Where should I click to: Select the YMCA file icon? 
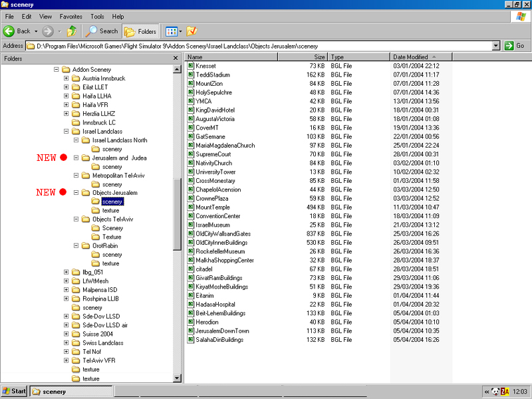pos(191,101)
